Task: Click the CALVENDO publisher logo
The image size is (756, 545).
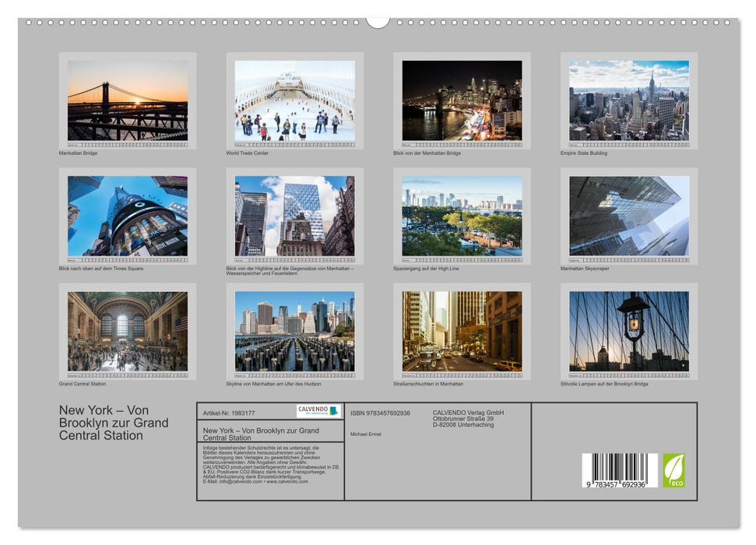Action: pyautogui.click(x=313, y=410)
